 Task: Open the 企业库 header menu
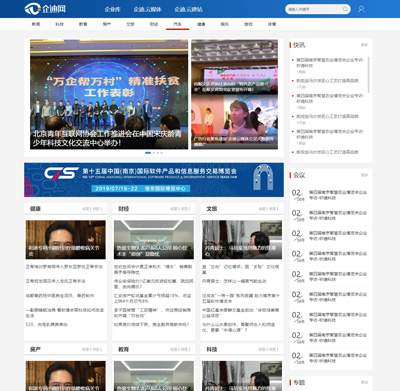tap(113, 9)
